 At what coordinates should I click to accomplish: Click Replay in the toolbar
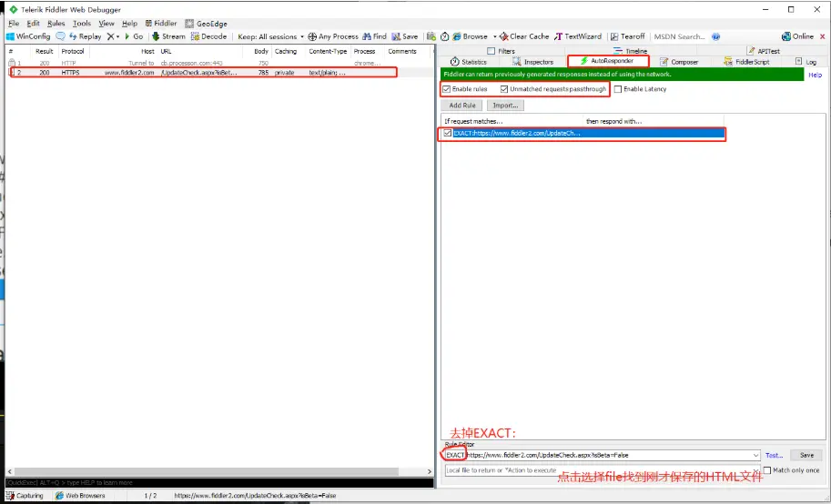click(x=86, y=36)
